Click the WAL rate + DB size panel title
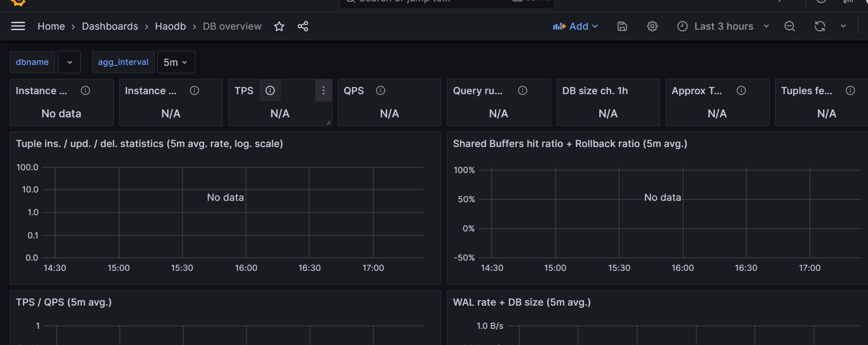 (x=522, y=302)
